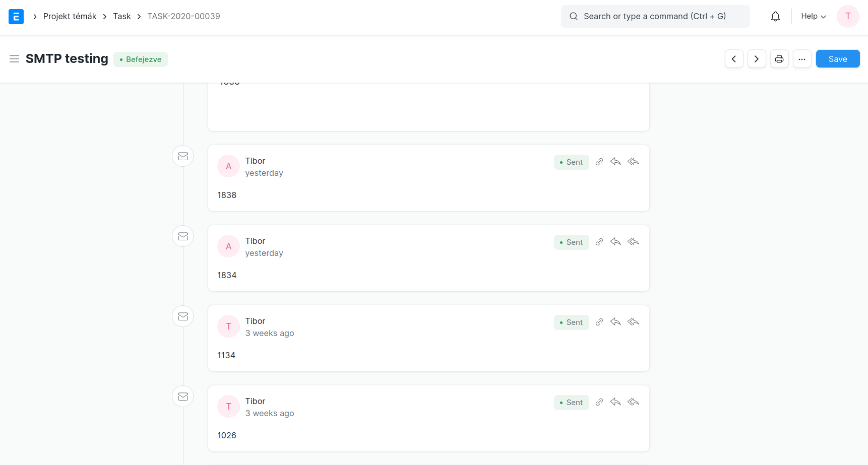Go to the previous document
The height and width of the screenshot is (465, 868).
tap(734, 59)
